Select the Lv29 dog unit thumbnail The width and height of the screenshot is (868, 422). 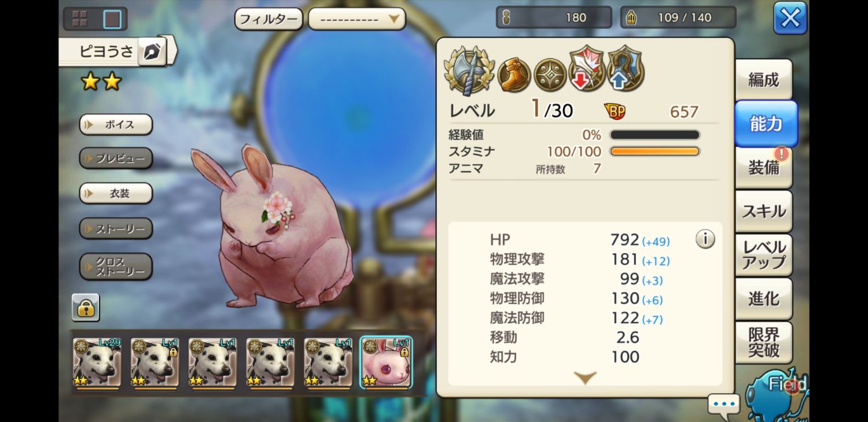[x=97, y=362]
